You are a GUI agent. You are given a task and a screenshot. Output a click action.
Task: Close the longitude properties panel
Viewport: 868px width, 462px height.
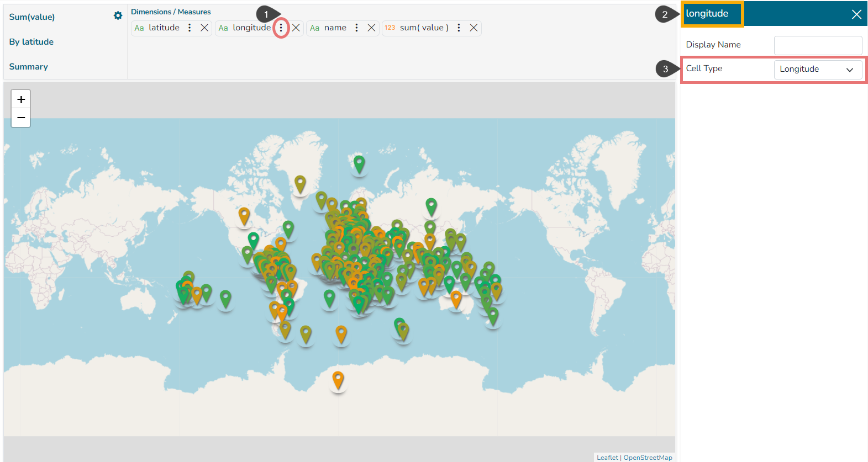(856, 14)
